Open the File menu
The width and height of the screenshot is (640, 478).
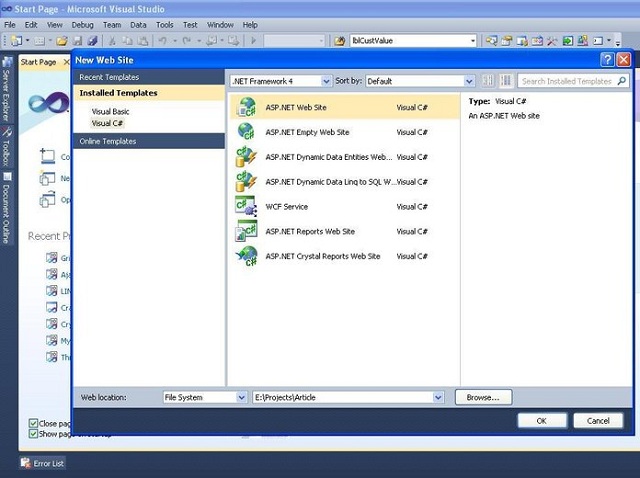click(x=10, y=25)
